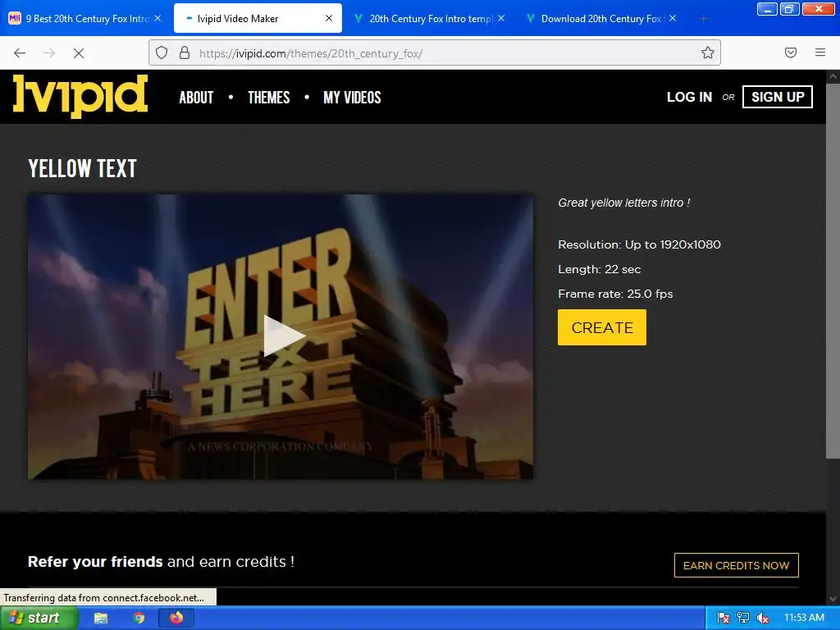Click the page vertical scrollbar thumb

click(x=833, y=271)
